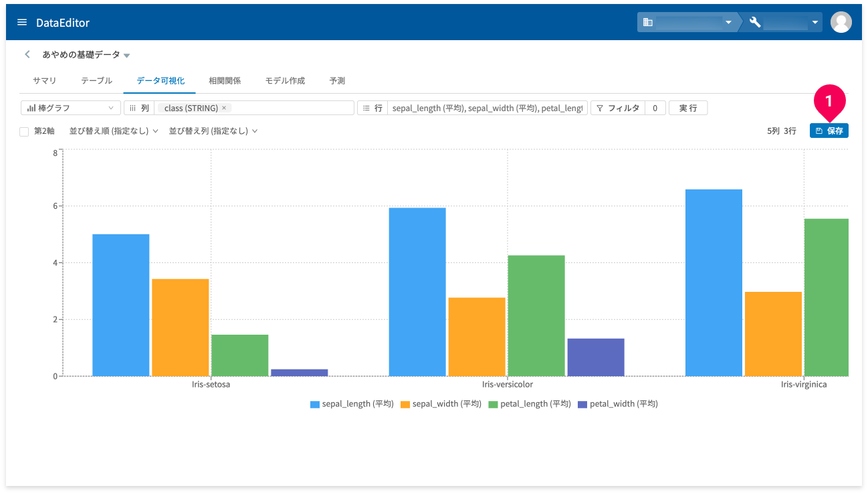Click the back arrow beside dataset name
This screenshot has width=868, height=494.
(27, 54)
